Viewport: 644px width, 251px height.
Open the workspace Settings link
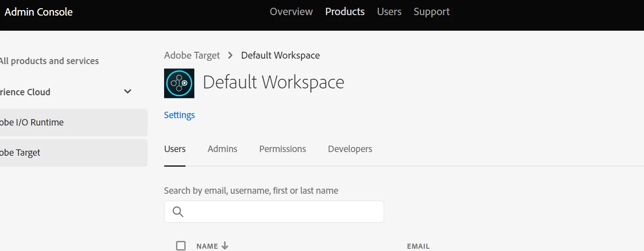pos(179,115)
